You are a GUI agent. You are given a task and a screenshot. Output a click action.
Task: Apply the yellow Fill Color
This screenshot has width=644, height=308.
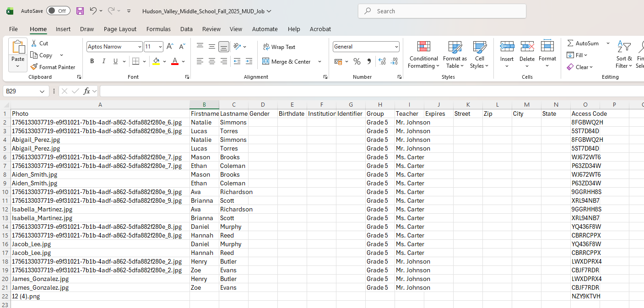(x=156, y=61)
